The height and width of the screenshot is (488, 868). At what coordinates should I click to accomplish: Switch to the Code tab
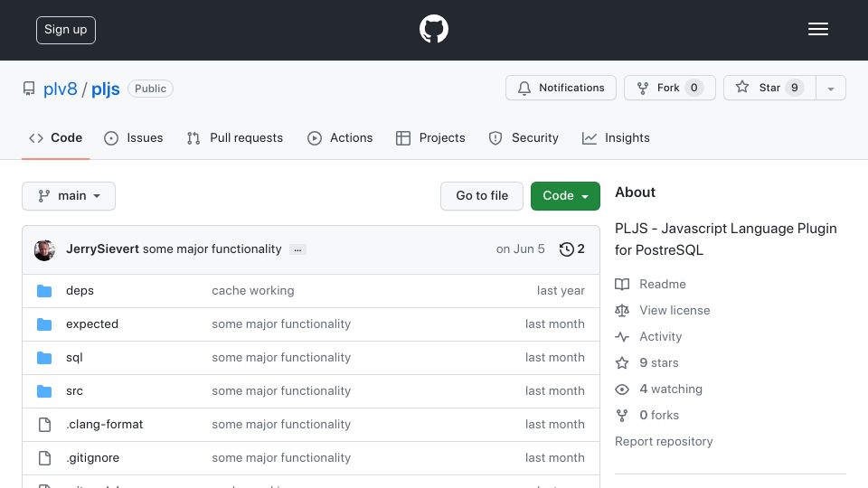tap(55, 137)
